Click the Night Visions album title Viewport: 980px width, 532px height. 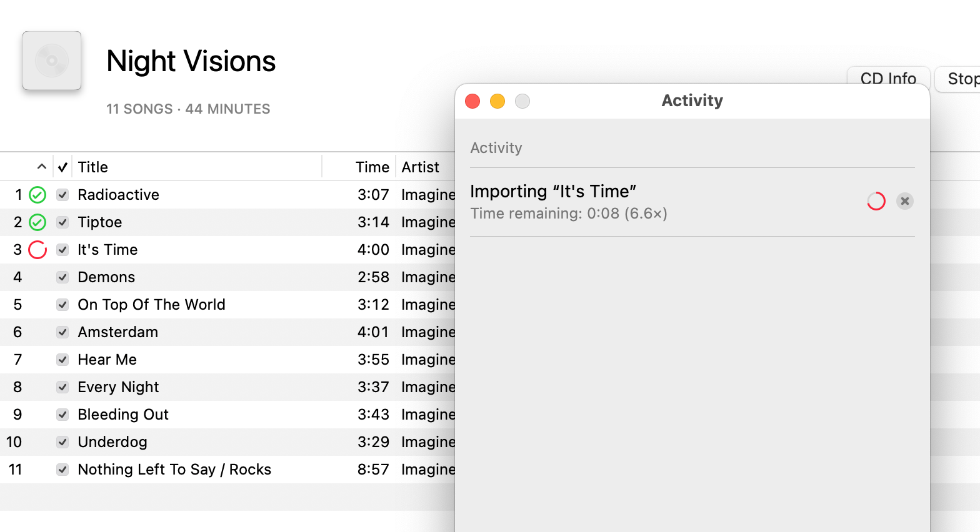point(191,61)
